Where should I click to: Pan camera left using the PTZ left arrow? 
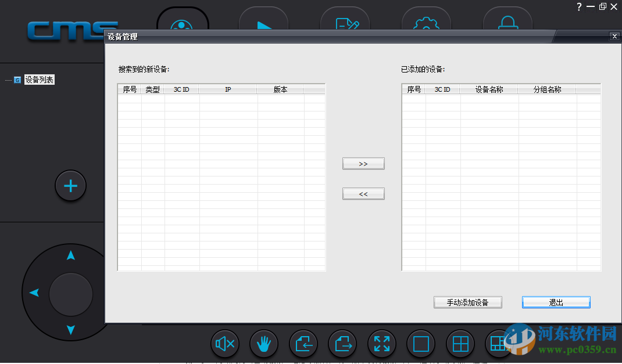pyautogui.click(x=34, y=293)
